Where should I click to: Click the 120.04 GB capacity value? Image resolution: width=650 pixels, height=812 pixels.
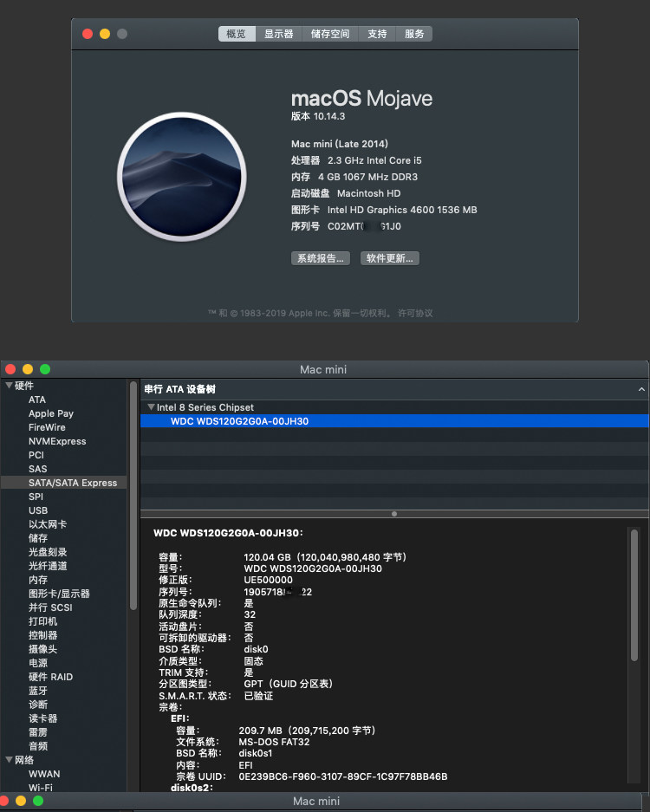325,557
